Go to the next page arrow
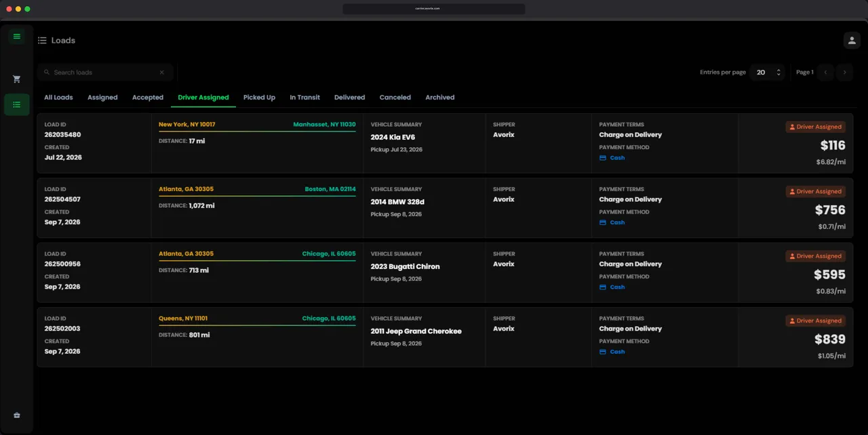Viewport: 868px width, 435px height. [844, 72]
